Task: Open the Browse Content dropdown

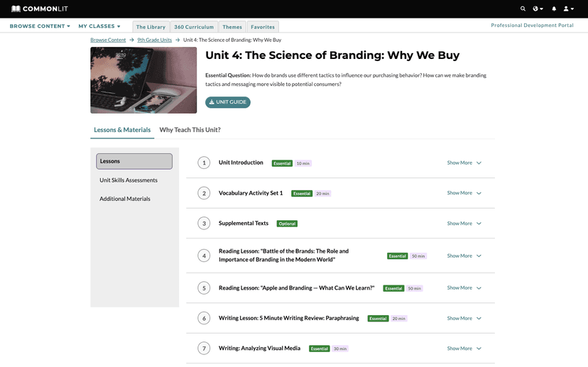Action: click(40, 26)
